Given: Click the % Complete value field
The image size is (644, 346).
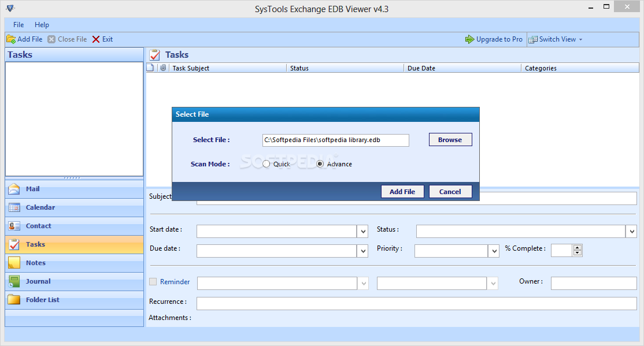Looking at the screenshot, I should click(x=561, y=250).
